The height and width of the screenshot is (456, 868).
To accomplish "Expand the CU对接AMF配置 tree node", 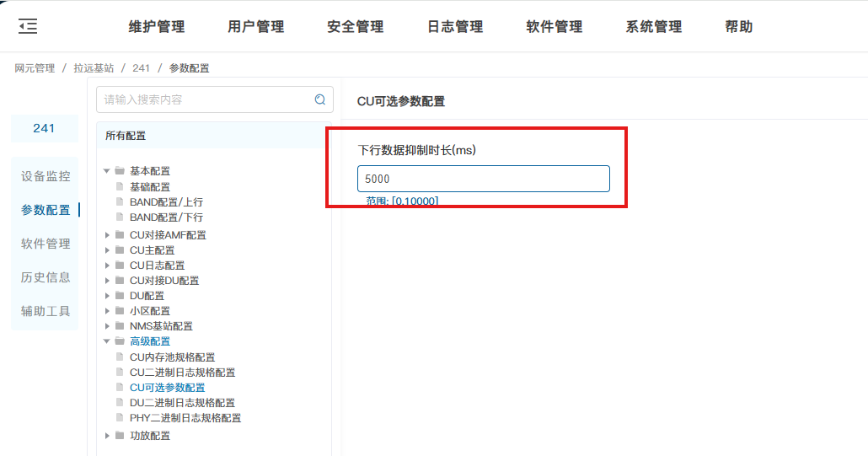I will point(107,236).
